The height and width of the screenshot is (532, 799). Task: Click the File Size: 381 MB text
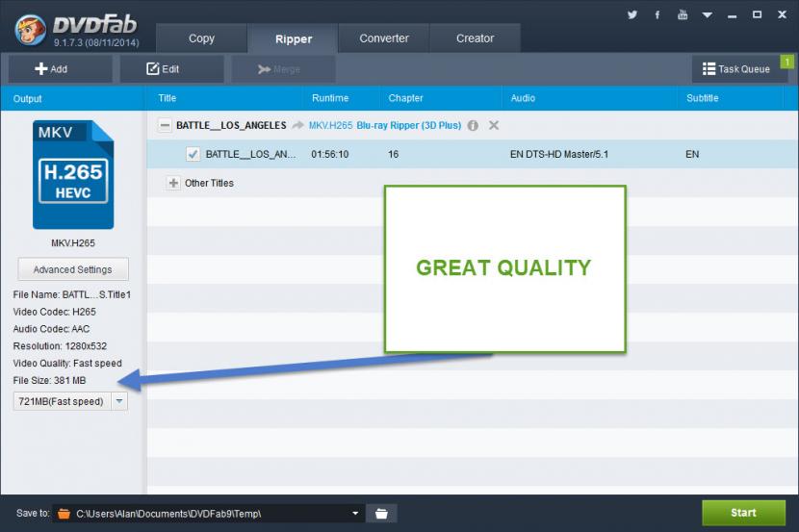point(49,380)
